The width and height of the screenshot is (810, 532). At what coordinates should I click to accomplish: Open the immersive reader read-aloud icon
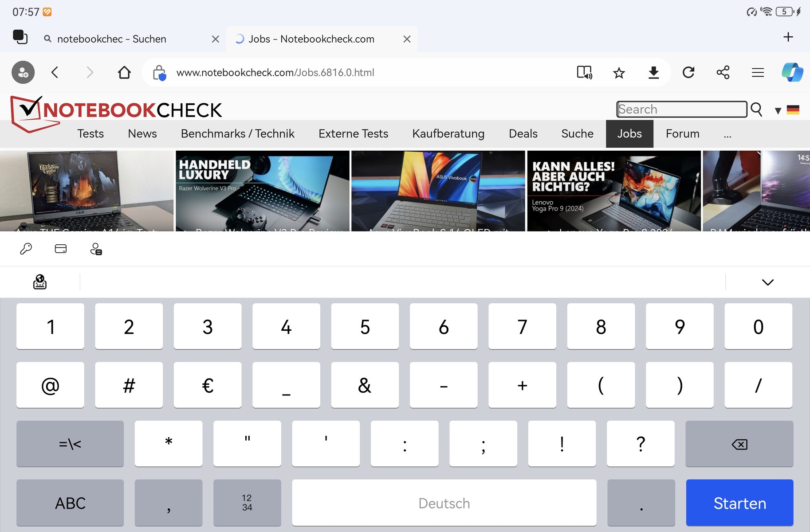(x=584, y=72)
